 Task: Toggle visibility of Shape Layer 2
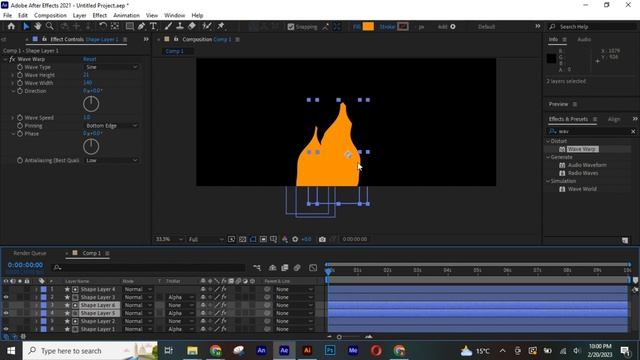6,321
